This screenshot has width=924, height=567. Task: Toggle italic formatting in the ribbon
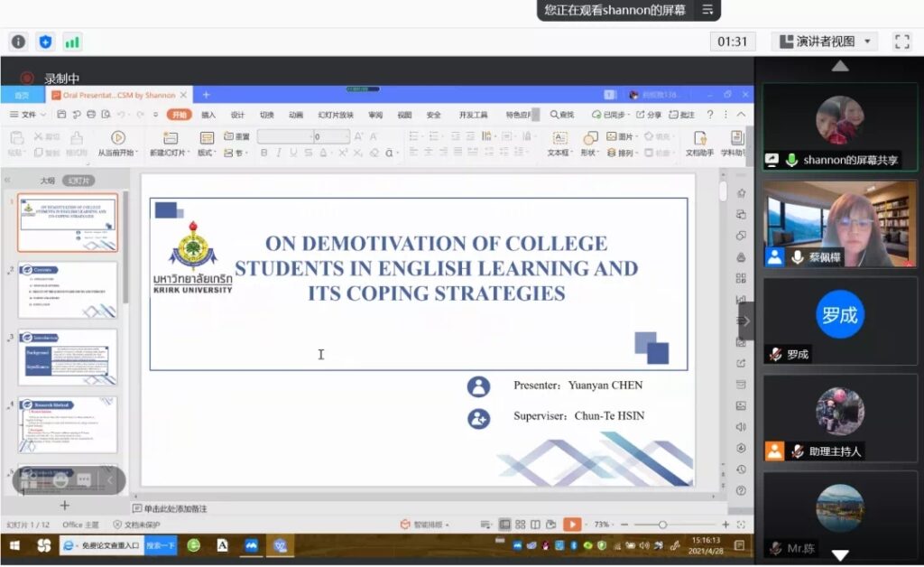tap(280, 153)
